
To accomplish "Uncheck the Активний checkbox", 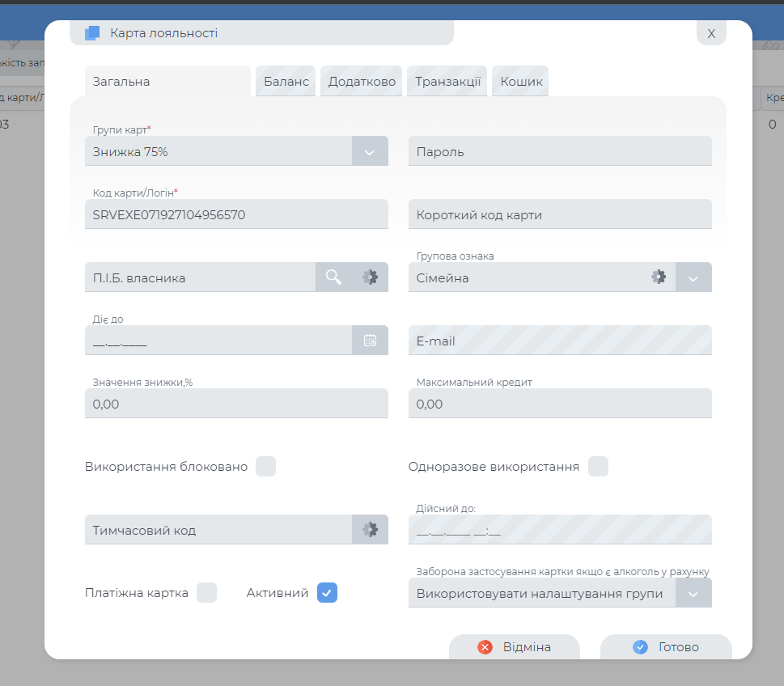I will point(327,593).
